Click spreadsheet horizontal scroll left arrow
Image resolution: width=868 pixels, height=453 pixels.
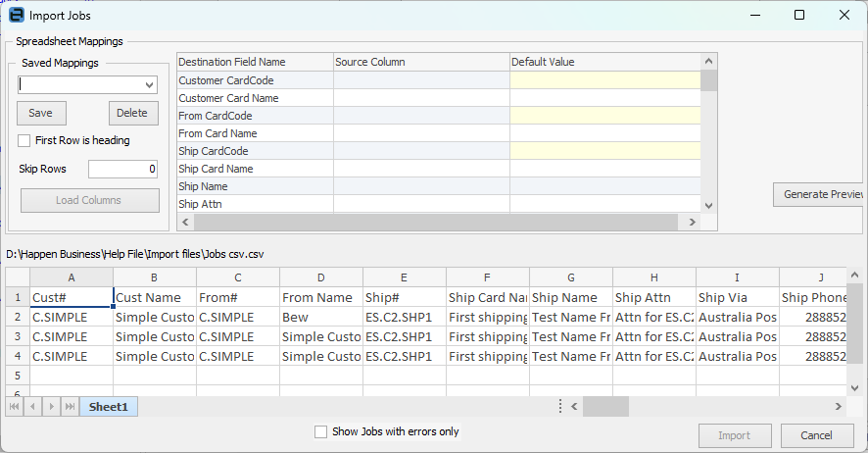pos(574,407)
